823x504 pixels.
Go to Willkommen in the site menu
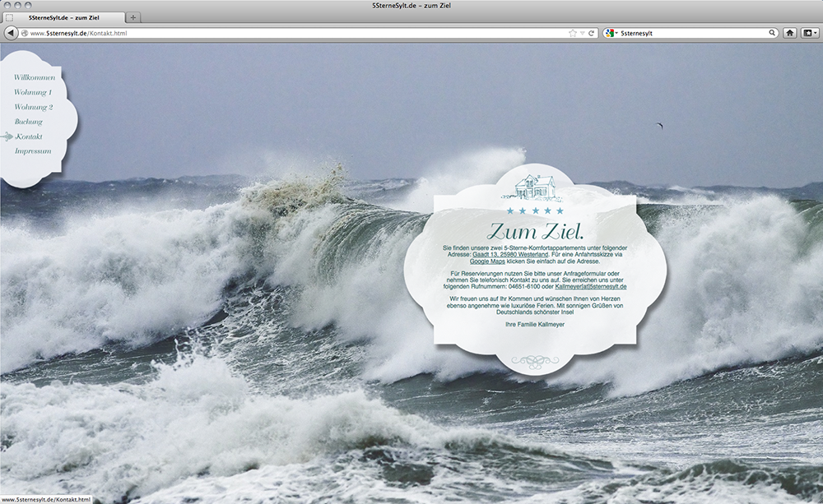35,77
